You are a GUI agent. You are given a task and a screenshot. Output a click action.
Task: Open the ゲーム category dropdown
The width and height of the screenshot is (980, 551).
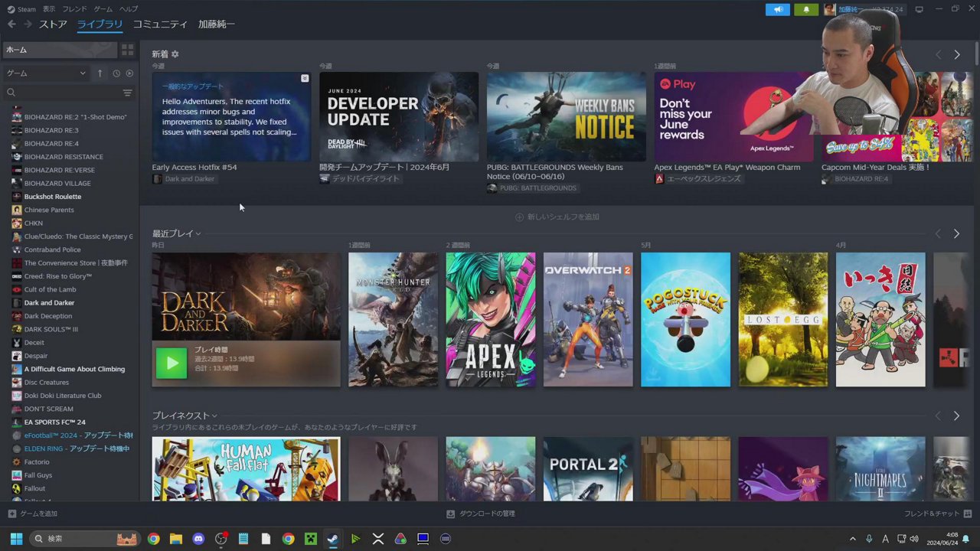(46, 73)
